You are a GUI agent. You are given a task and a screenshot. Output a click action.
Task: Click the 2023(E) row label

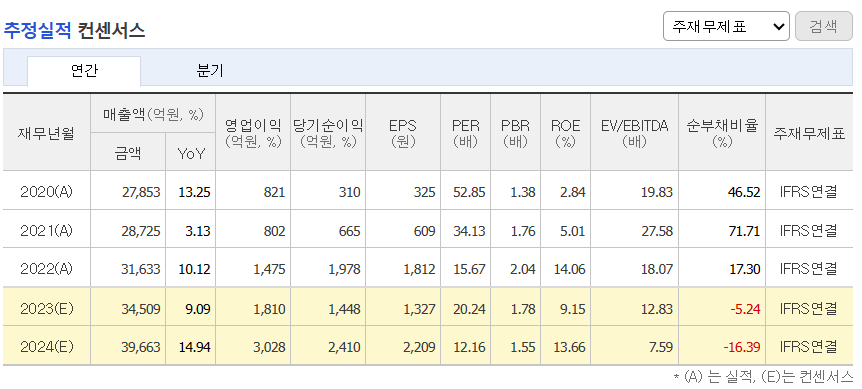coord(47,309)
